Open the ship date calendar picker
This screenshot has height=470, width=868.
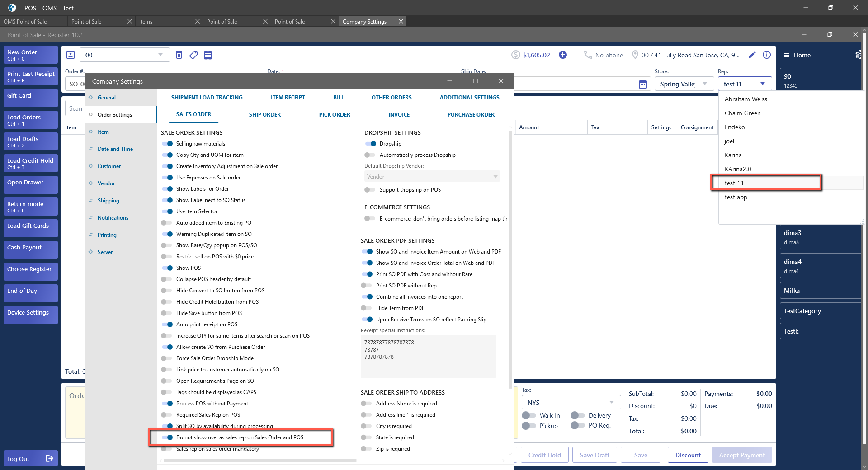coord(642,85)
